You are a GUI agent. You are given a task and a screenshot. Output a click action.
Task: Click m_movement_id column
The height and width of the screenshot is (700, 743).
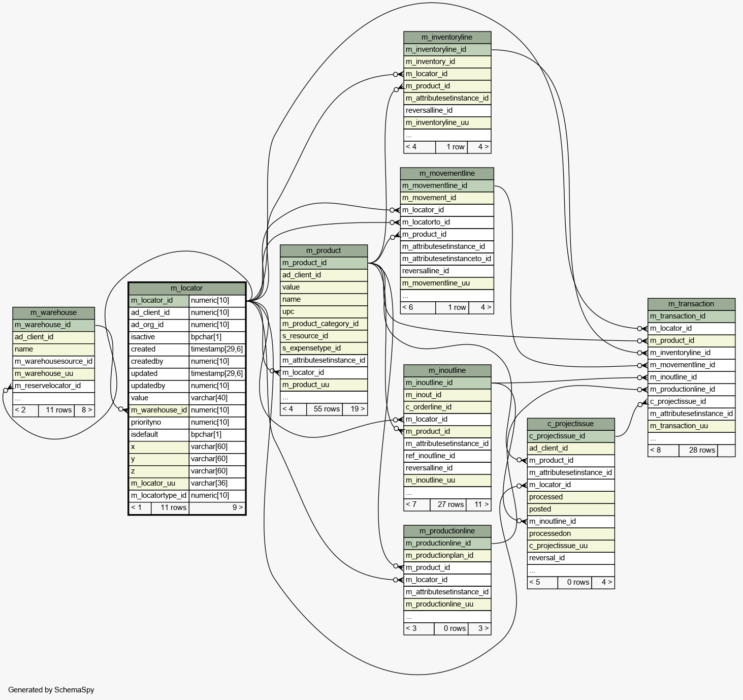pyautogui.click(x=447, y=198)
